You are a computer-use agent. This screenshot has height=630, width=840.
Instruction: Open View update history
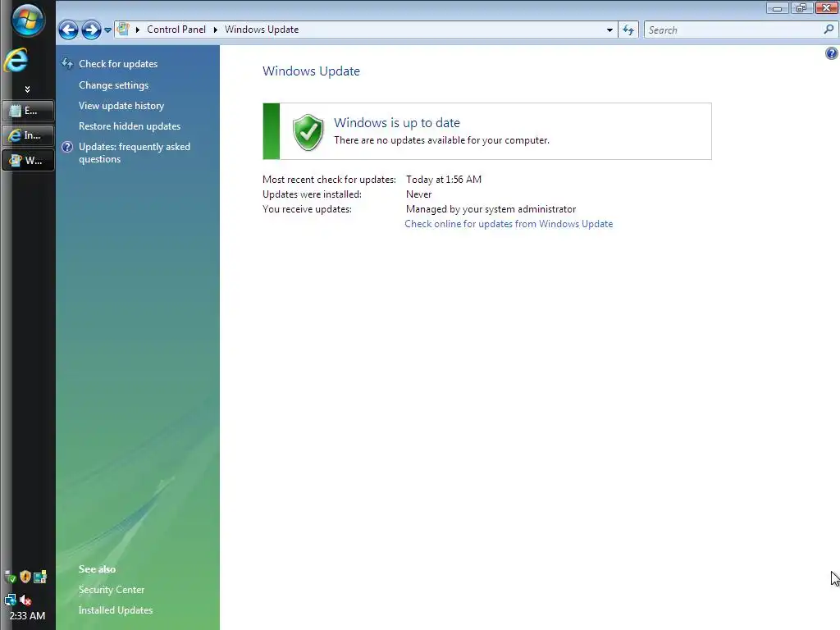[121, 106]
